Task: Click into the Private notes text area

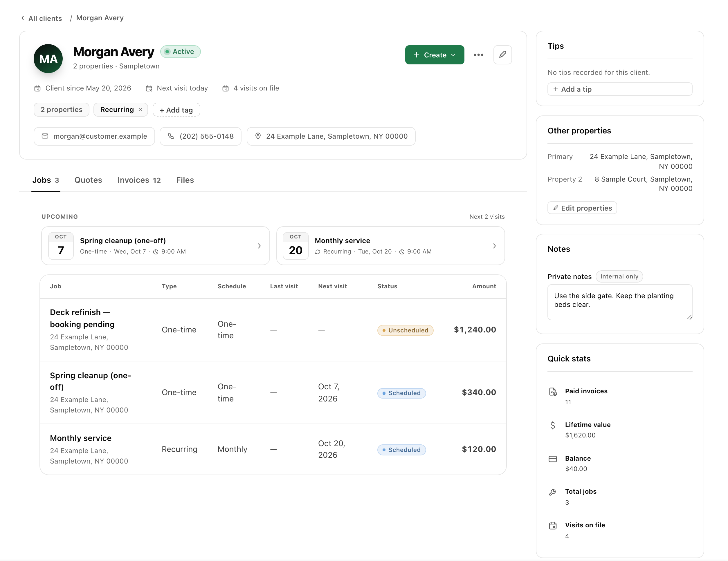Action: point(620,302)
